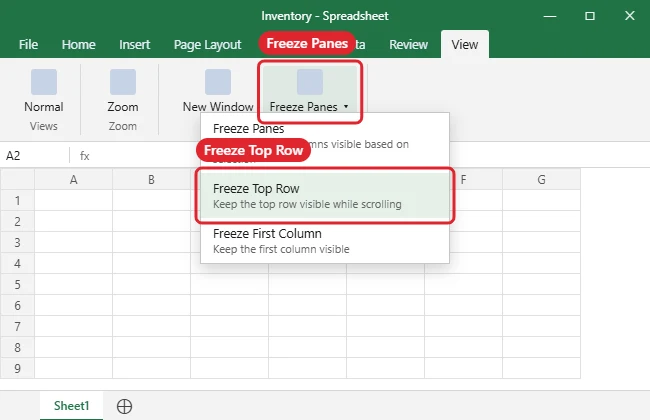Select row 6 header
This screenshot has width=650, height=420.
pyautogui.click(x=17, y=306)
